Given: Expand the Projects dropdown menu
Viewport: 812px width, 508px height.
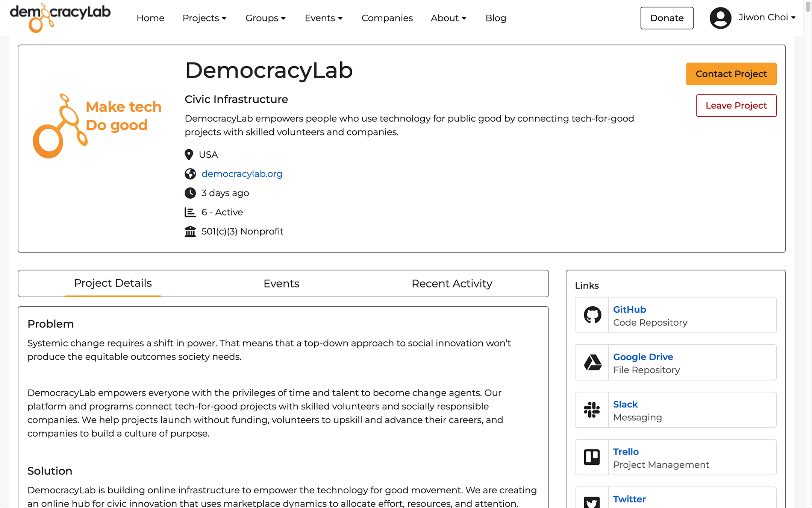Looking at the screenshot, I should [204, 18].
